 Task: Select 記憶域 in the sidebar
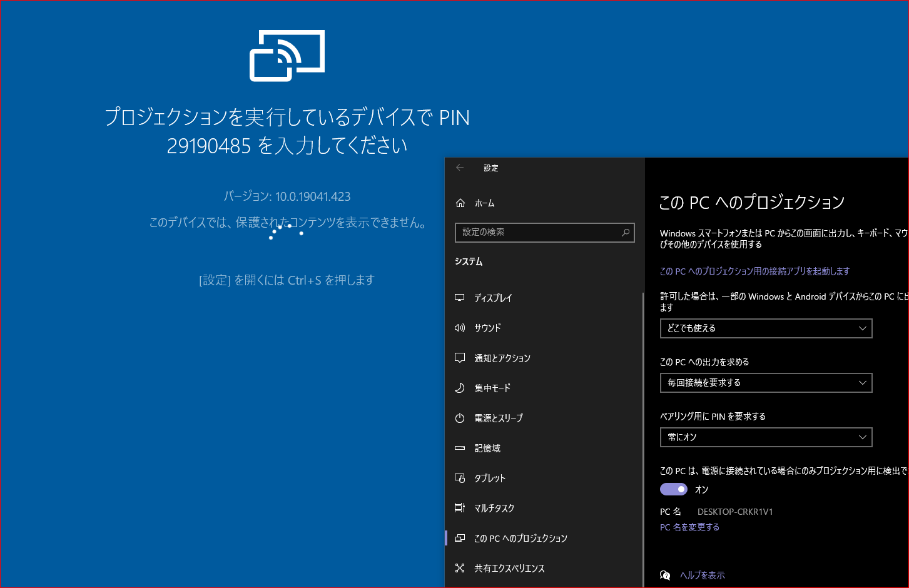544,448
